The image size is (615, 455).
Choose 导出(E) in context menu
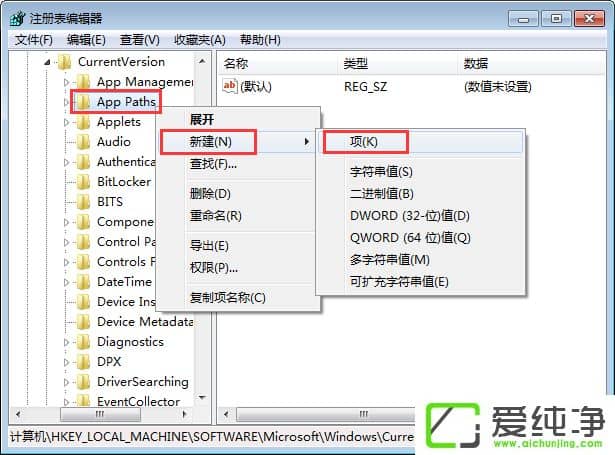(239, 246)
